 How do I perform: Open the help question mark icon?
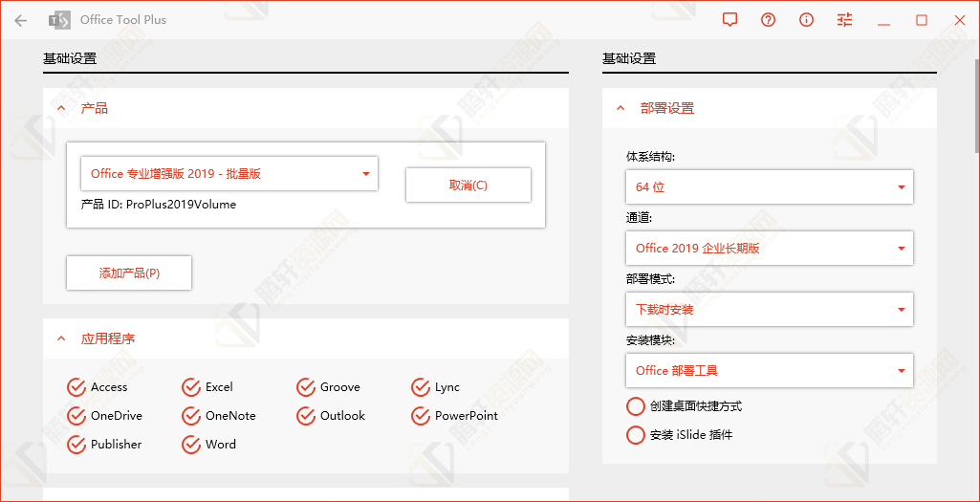[x=768, y=20]
